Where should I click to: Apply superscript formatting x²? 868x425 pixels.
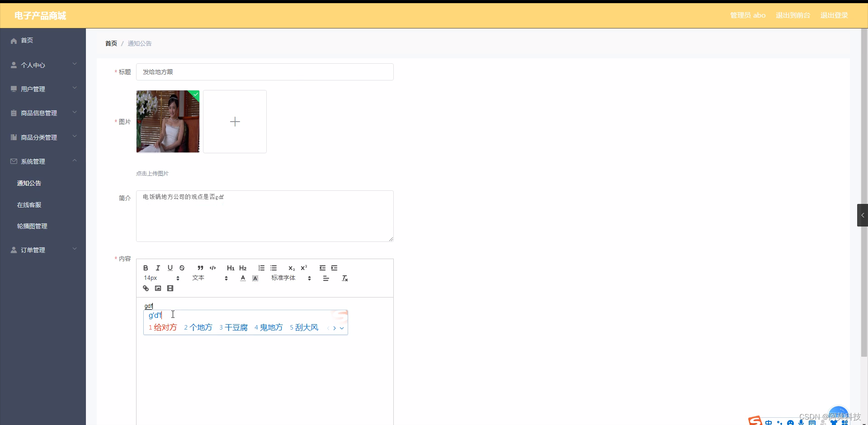coord(304,268)
